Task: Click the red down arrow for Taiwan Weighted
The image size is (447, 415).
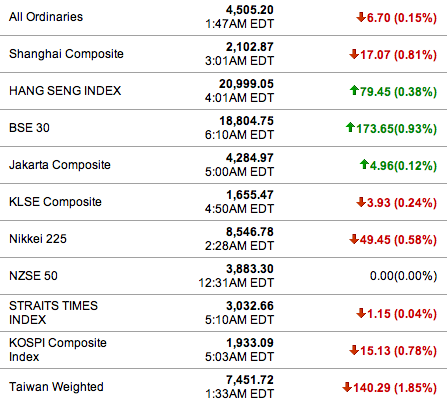Action: (347, 387)
